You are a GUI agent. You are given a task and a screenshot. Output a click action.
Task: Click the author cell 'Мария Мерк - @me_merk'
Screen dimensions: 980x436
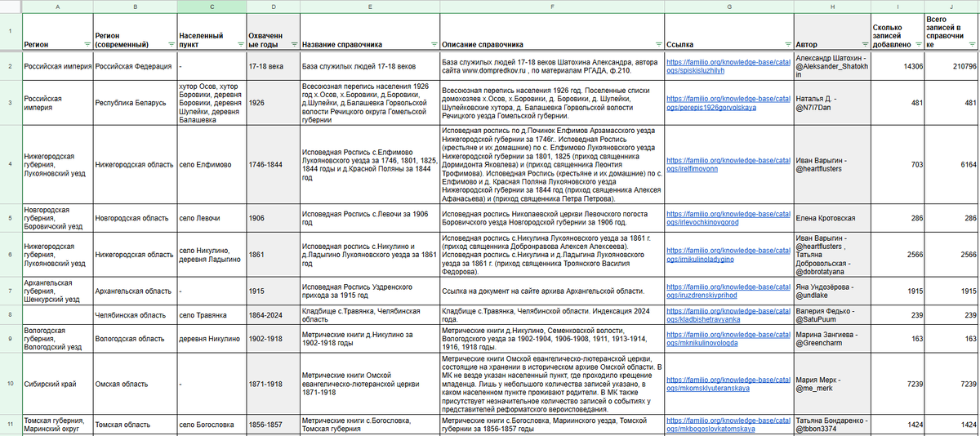click(831, 384)
